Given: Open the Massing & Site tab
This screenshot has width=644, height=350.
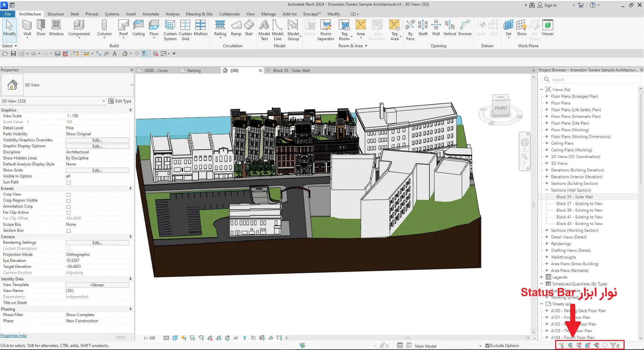Looking at the screenshot, I should pos(199,14).
